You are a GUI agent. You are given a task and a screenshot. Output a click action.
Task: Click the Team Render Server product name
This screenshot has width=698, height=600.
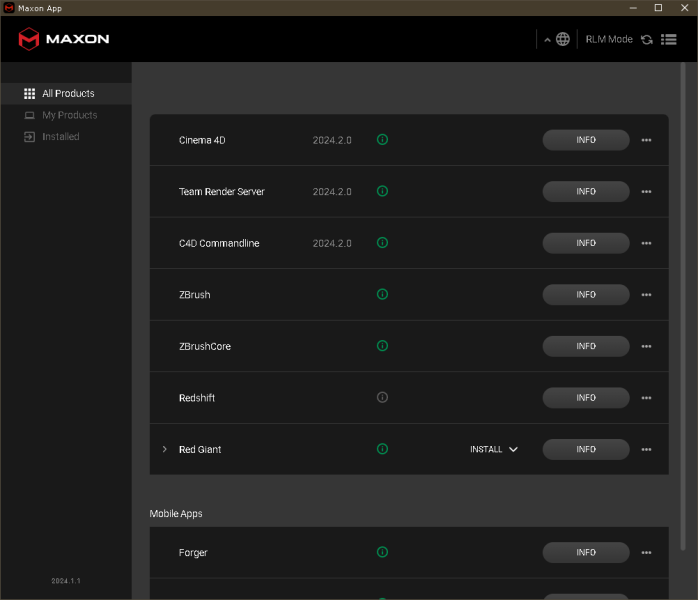[x=222, y=192]
